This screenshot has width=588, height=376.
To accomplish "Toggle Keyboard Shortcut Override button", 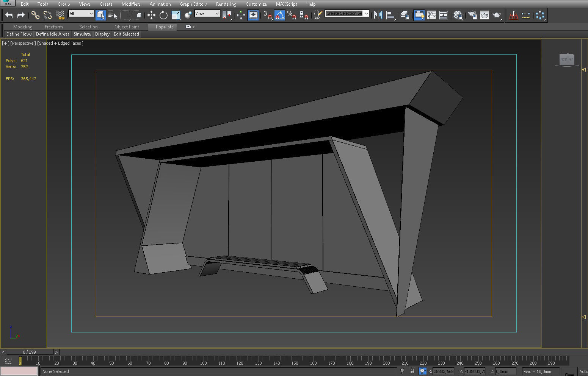I will [253, 15].
